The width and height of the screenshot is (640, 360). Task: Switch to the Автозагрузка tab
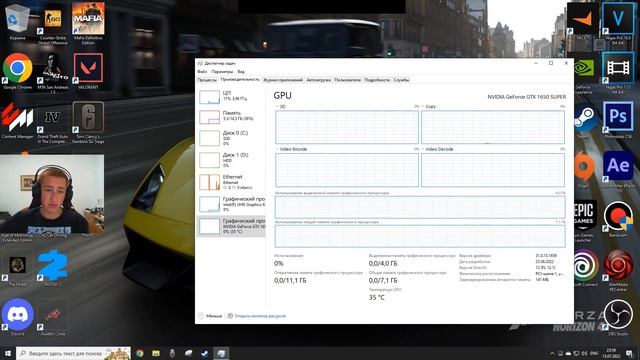tap(318, 80)
